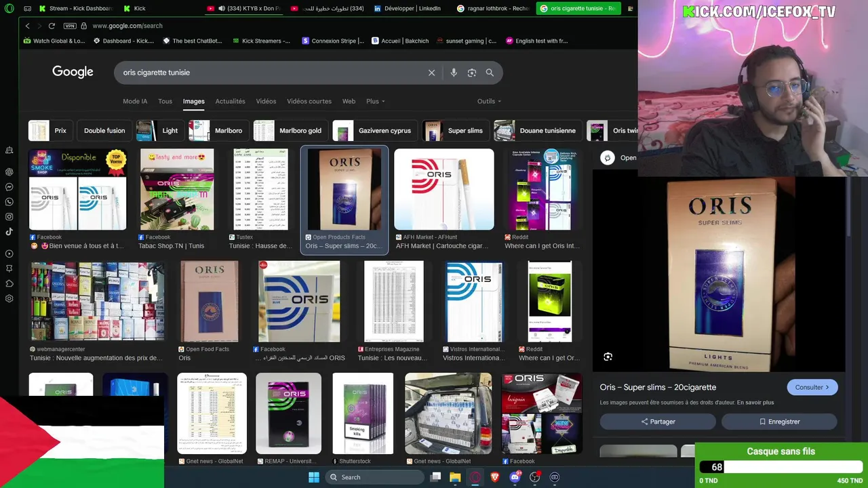The height and width of the screenshot is (488, 868).
Task: Click the Lens icon on Oris preview image
Action: point(608,357)
